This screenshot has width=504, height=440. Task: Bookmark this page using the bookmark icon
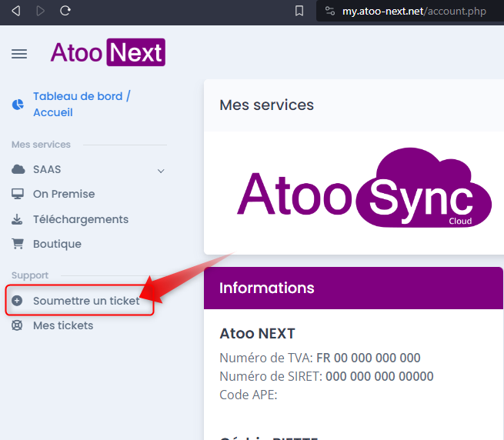pos(299,11)
